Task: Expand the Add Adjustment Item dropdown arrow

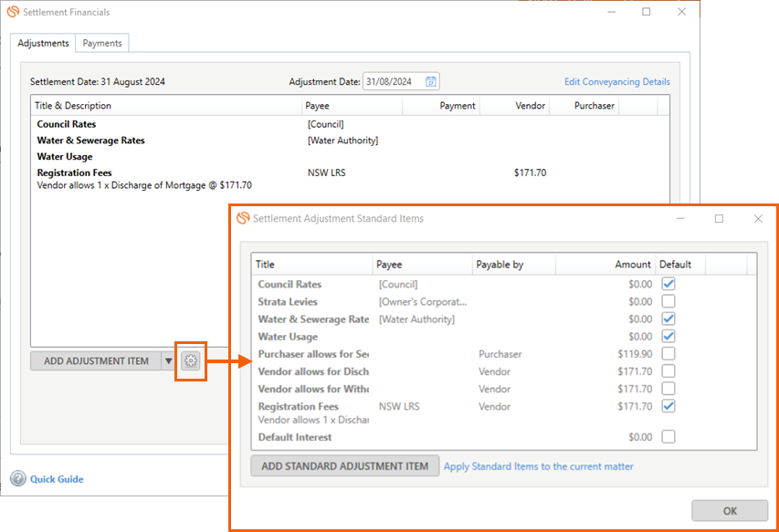Action: (x=168, y=360)
